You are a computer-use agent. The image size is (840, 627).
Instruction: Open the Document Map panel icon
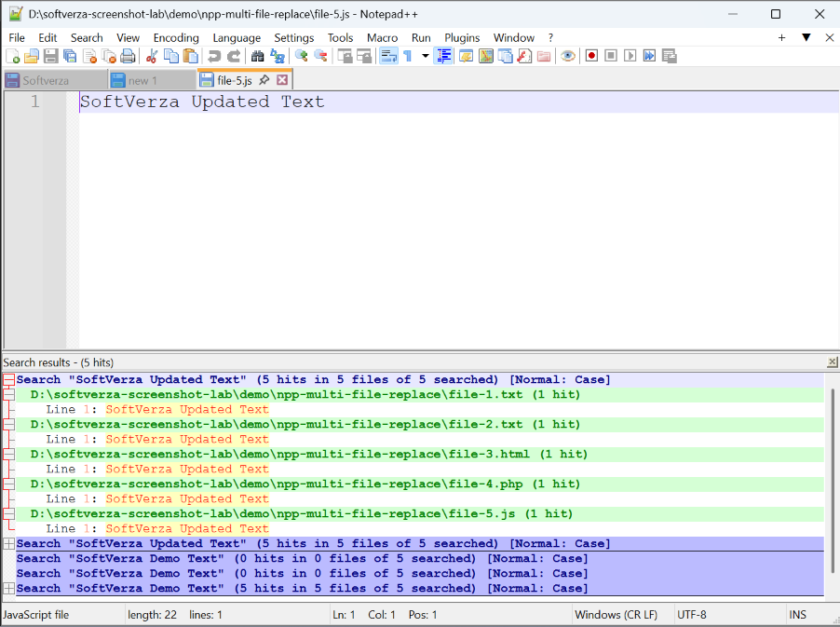point(486,56)
